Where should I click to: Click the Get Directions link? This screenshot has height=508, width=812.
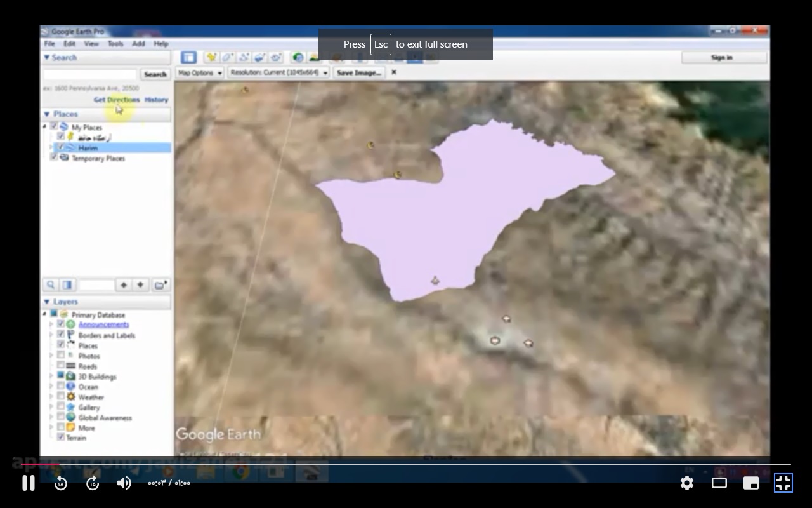coord(117,100)
